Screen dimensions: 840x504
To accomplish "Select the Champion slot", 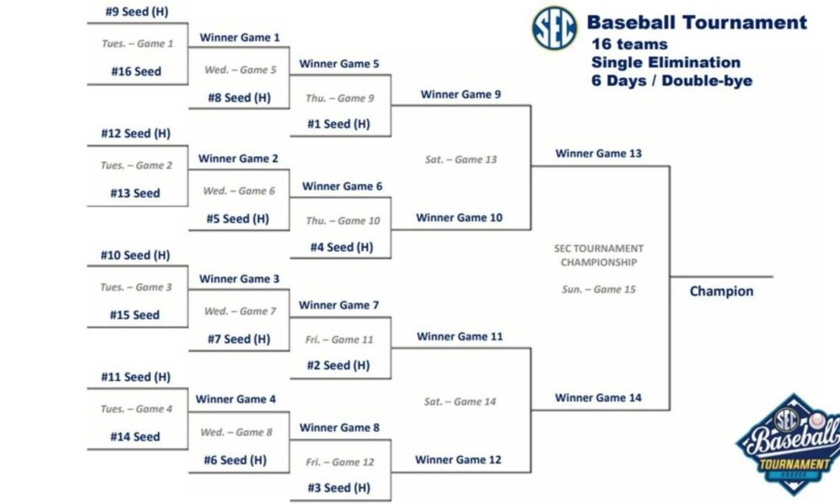I will tap(722, 291).
